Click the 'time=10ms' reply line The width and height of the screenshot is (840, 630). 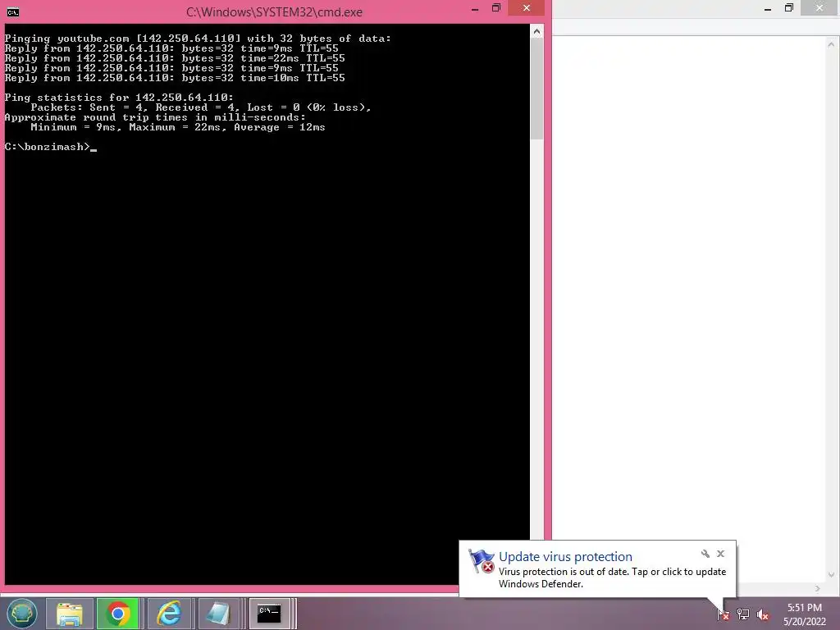point(175,78)
